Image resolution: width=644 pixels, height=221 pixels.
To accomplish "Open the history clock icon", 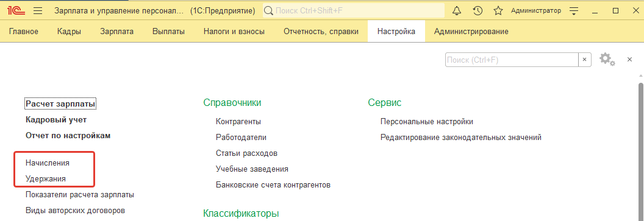I will tap(478, 11).
